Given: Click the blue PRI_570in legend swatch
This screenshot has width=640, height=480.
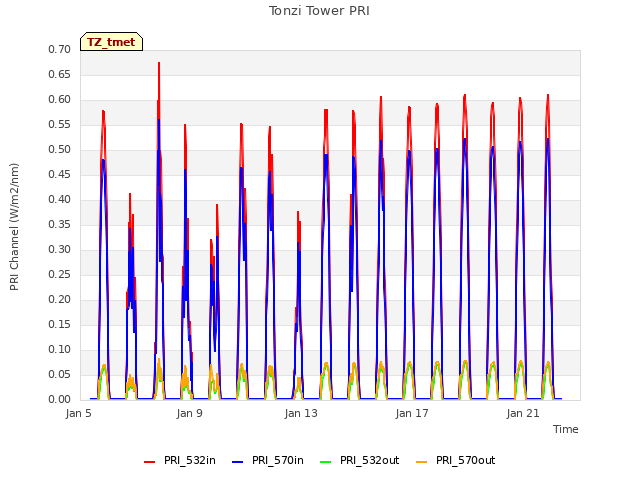Looking at the screenshot, I should click(238, 461).
